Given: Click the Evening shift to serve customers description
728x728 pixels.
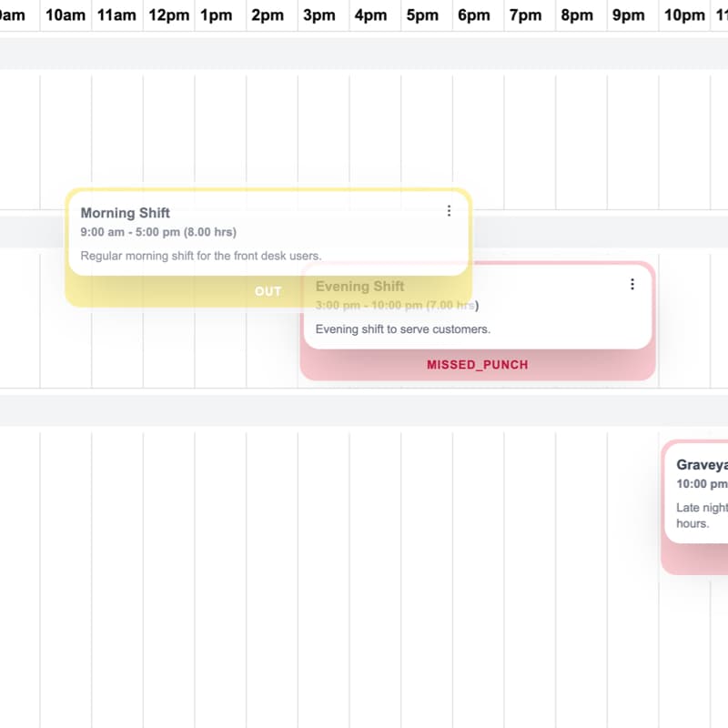Looking at the screenshot, I should (401, 329).
